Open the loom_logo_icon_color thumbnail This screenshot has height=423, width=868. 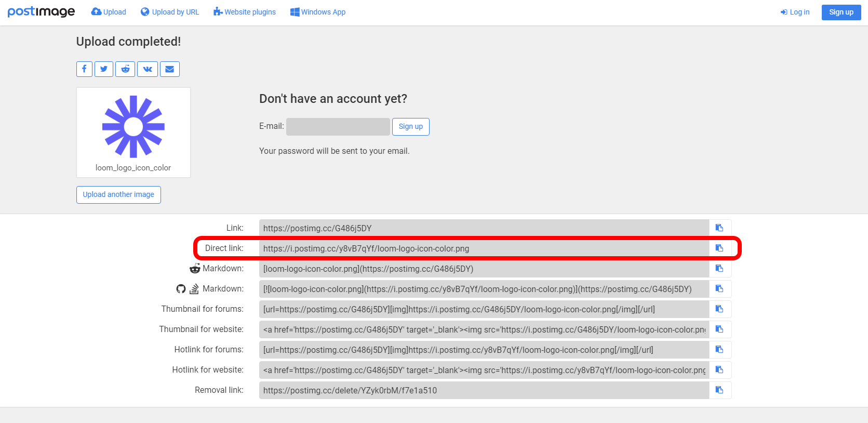point(133,127)
